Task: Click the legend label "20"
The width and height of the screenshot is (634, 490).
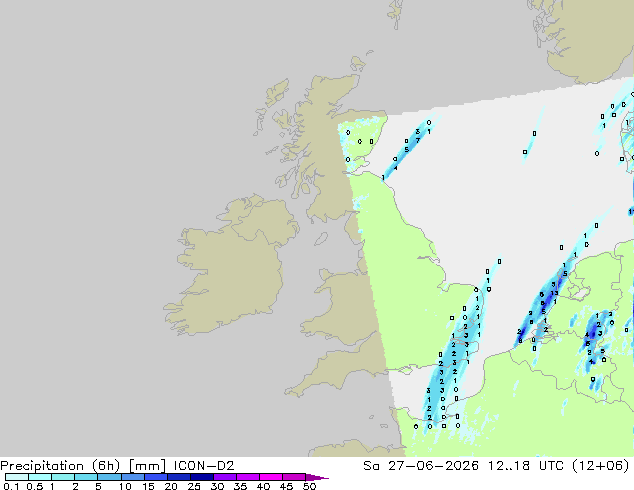Action: [171, 486]
